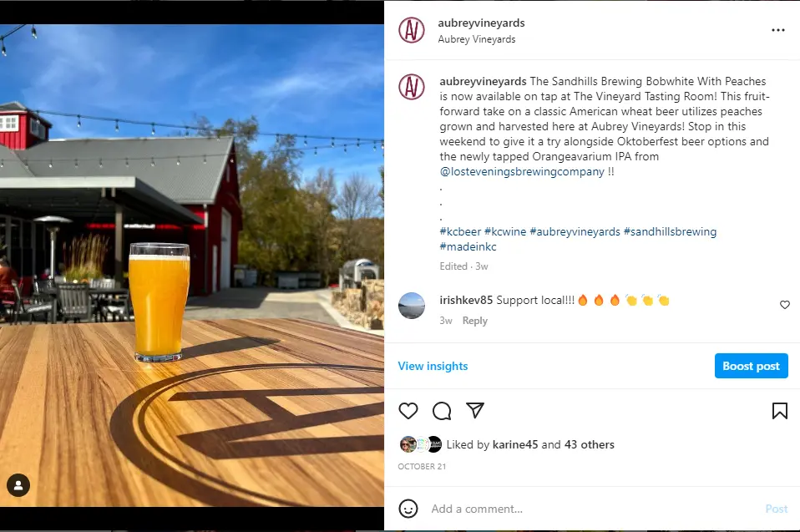Click the Boost post button
The height and width of the screenshot is (532, 800).
(x=751, y=366)
